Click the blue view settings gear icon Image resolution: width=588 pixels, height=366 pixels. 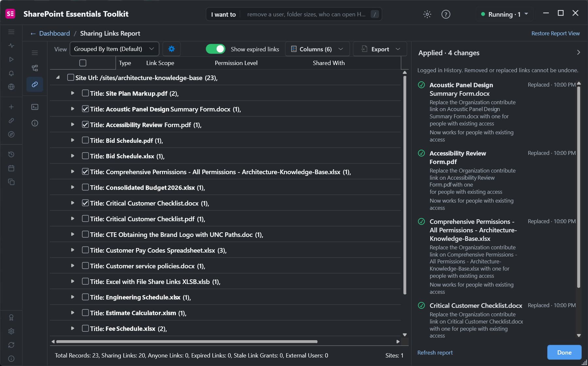tap(171, 49)
